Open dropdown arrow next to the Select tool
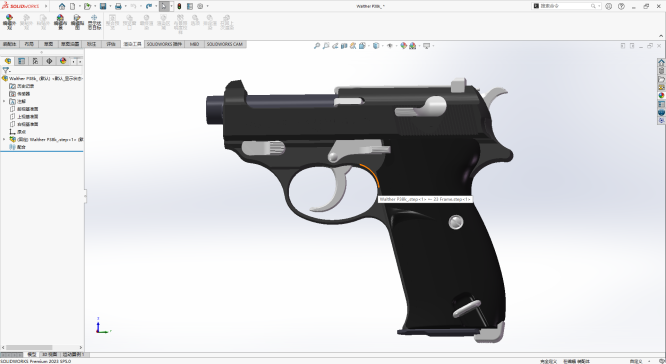This screenshot has height=364, width=666. [x=171, y=6]
